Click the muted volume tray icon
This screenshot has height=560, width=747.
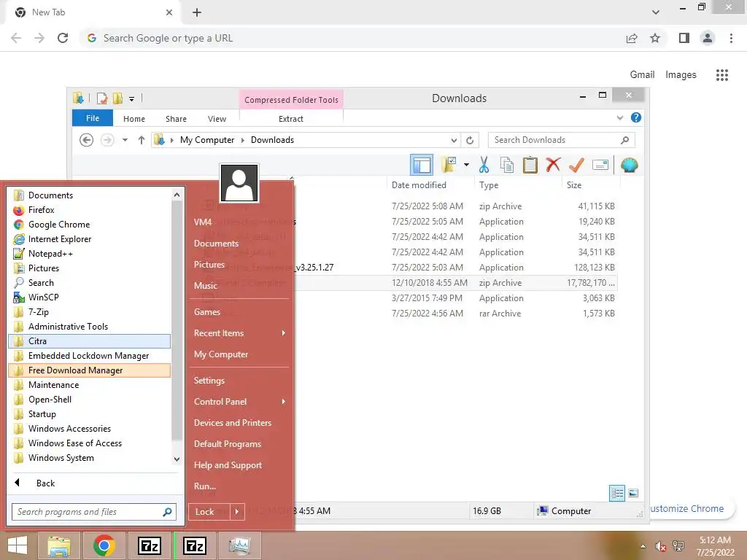point(660,546)
